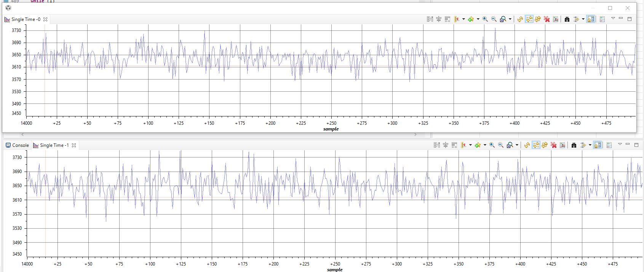Click the green plus star icon in Single Time -1
Image resolution: width=644 pixels, height=272 pixels.
click(x=478, y=145)
